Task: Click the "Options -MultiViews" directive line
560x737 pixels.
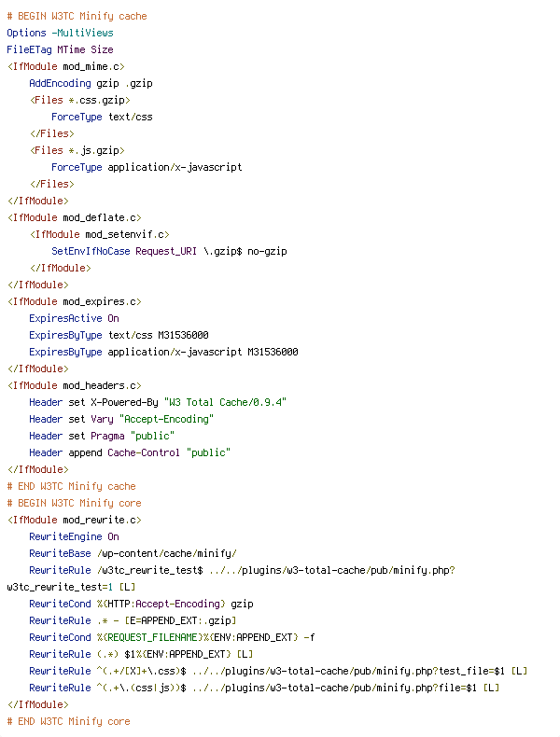Action: click(60, 33)
